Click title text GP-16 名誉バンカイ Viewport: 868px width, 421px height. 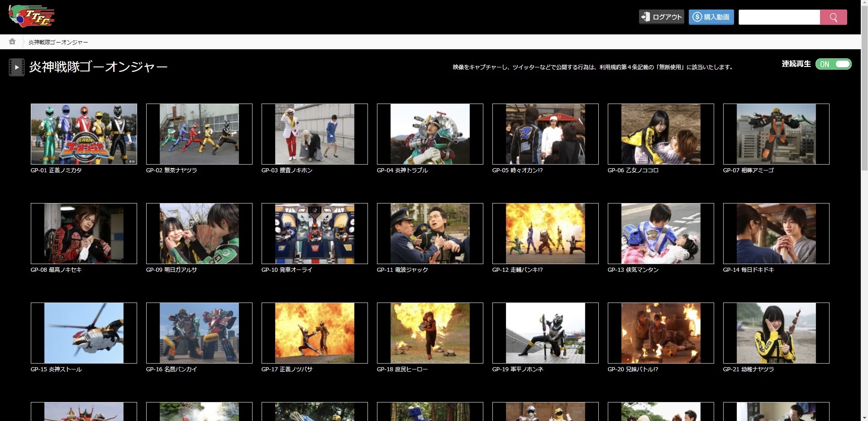172,369
